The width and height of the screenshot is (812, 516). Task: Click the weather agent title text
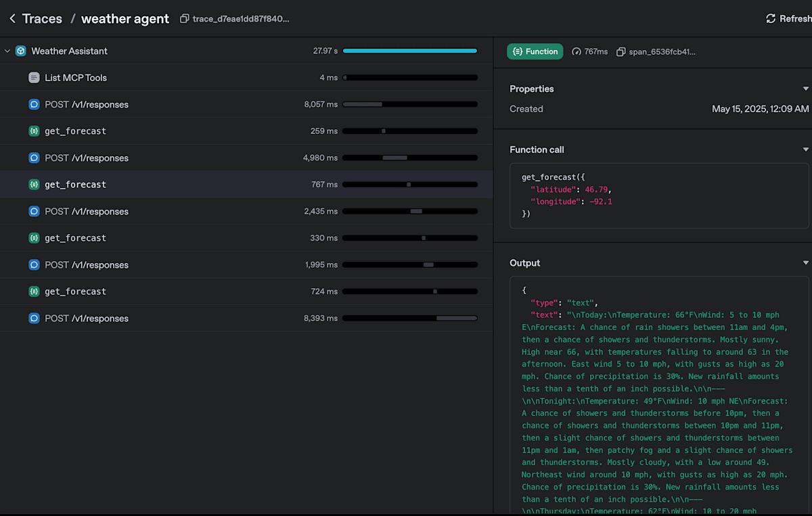pos(125,19)
